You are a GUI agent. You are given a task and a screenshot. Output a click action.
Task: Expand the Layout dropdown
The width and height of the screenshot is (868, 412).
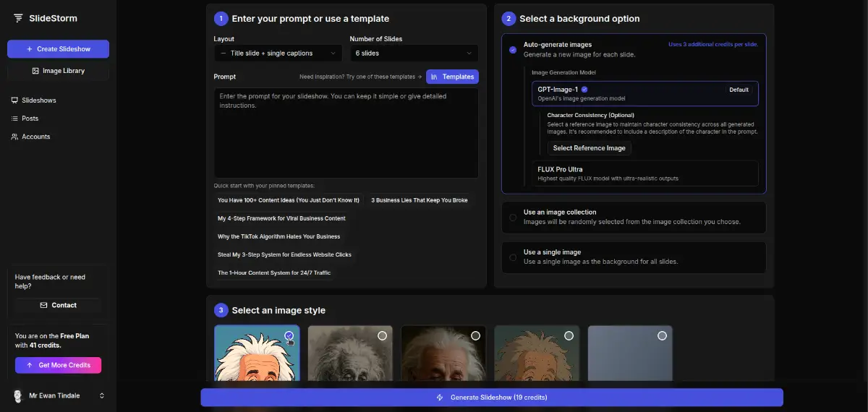(278, 53)
